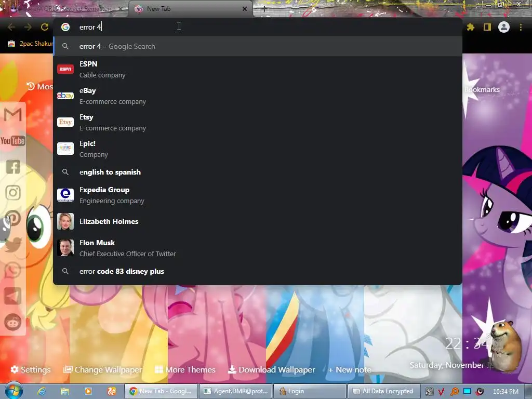Open Gmail from sidebar

point(13,114)
